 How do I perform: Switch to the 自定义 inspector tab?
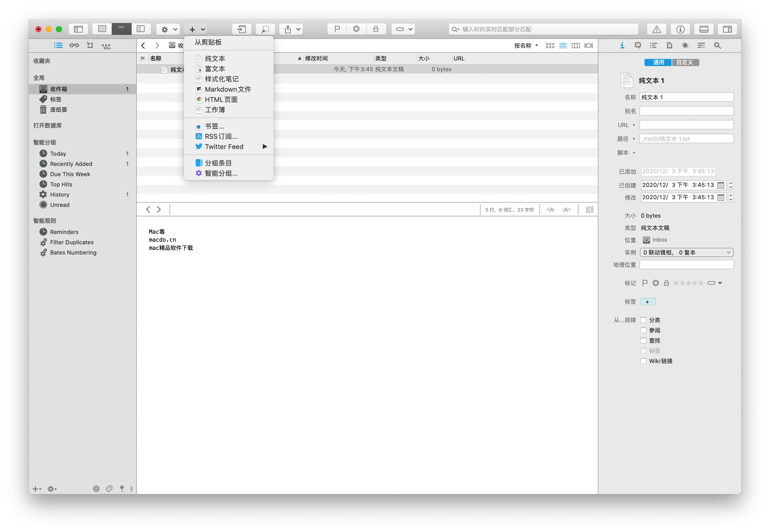click(685, 62)
